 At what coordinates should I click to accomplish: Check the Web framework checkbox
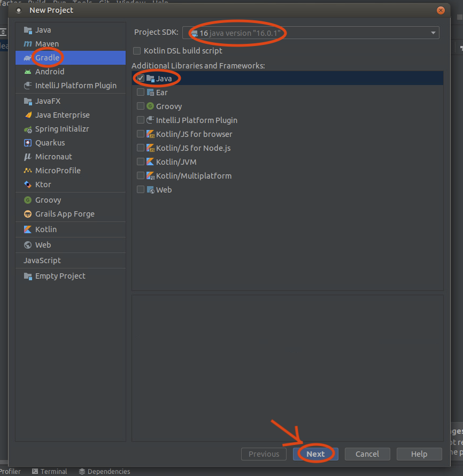(x=141, y=189)
